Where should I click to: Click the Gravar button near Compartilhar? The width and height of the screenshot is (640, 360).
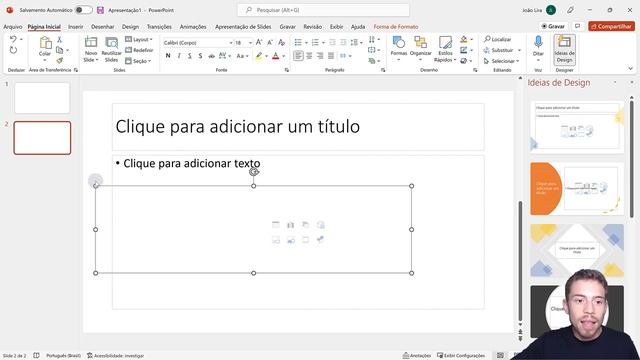click(x=553, y=26)
